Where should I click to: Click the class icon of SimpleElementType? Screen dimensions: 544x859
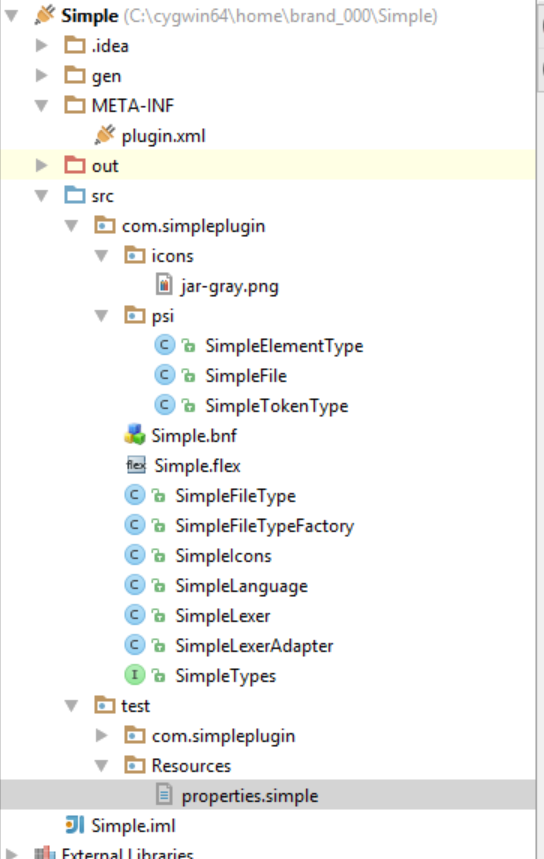[164, 345]
